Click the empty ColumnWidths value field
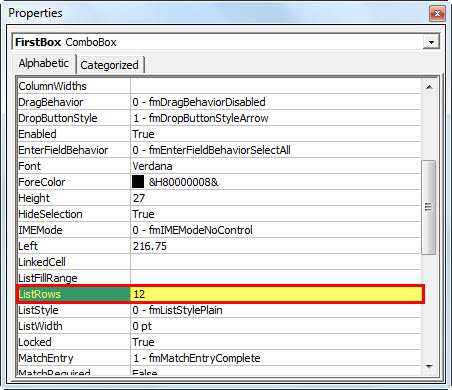This screenshot has height=390, width=452. [276, 86]
